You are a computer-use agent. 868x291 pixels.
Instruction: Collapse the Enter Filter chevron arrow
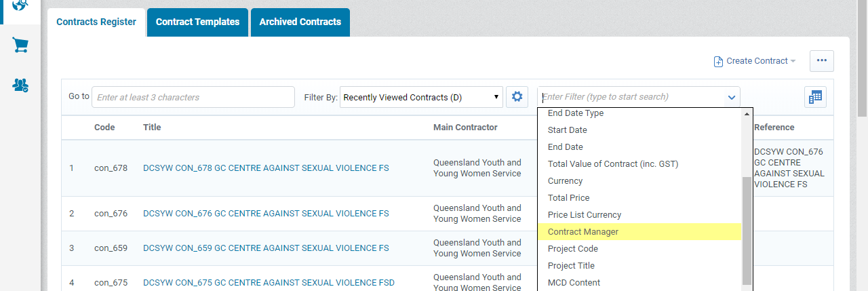click(732, 97)
